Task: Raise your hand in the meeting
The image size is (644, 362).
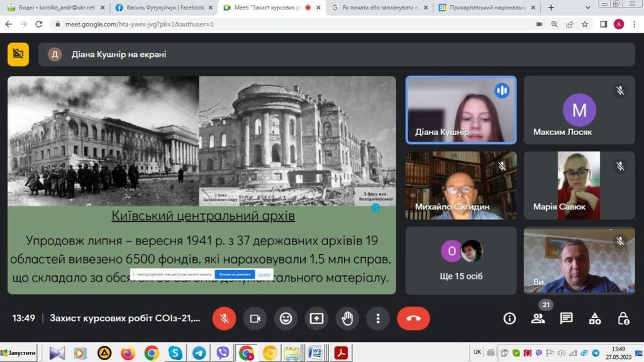Action: (347, 319)
